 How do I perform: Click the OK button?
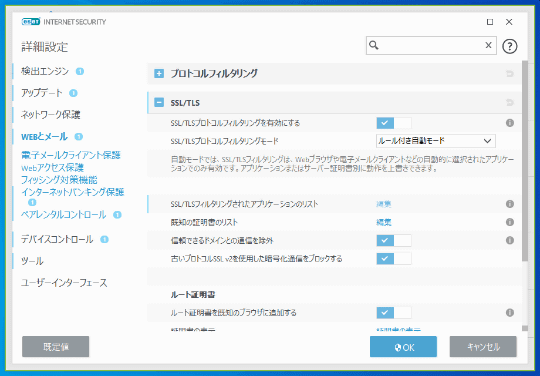pyautogui.click(x=403, y=347)
